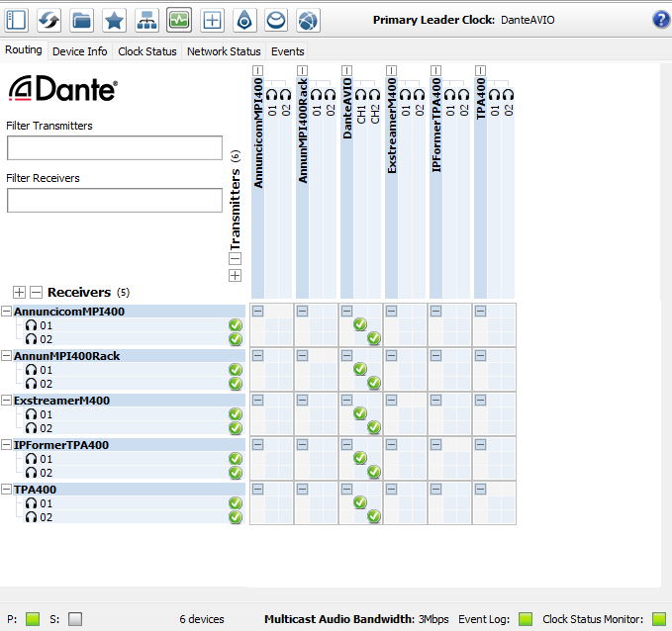Open the help question mark icon
672x631 pixels.
click(660, 19)
